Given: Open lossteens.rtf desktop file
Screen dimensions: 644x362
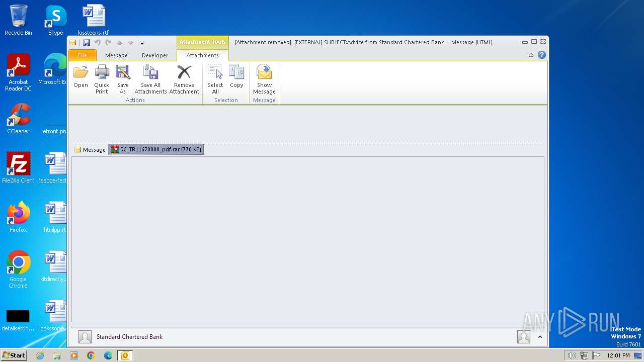Looking at the screenshot, I should pos(94,21).
